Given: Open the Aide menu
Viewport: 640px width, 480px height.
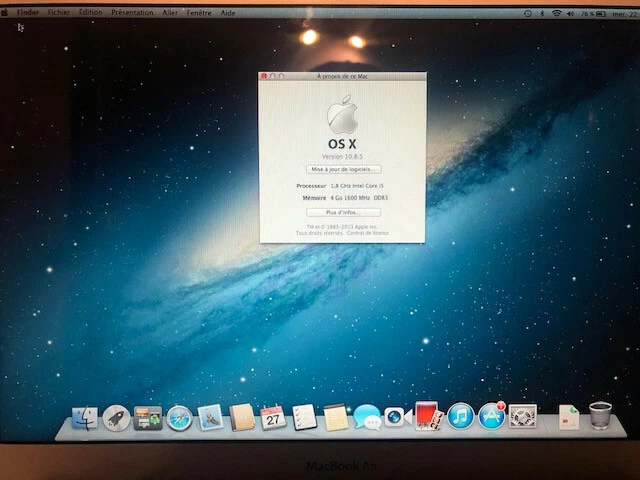Looking at the screenshot, I should pyautogui.click(x=228, y=13).
